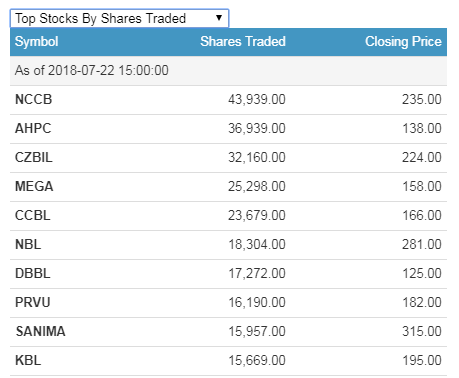Click NCCB shares traded value 43,939.00
This screenshot has height=378, width=459.
[x=257, y=100]
